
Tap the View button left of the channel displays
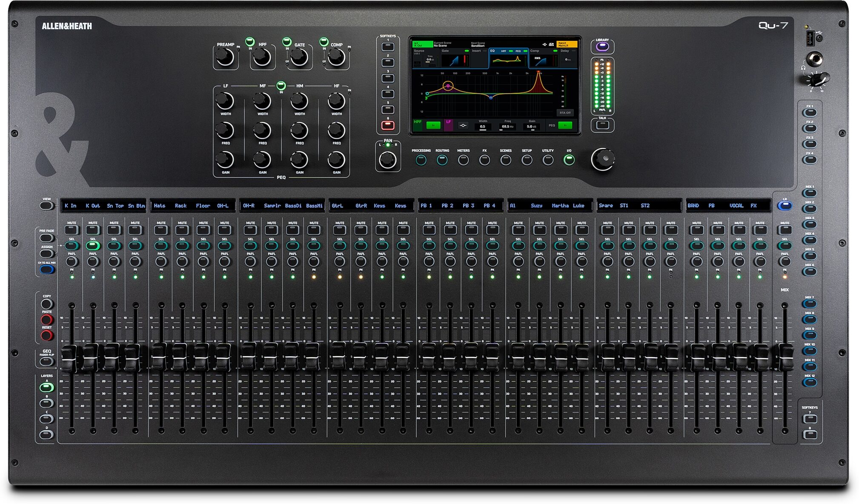tap(46, 206)
